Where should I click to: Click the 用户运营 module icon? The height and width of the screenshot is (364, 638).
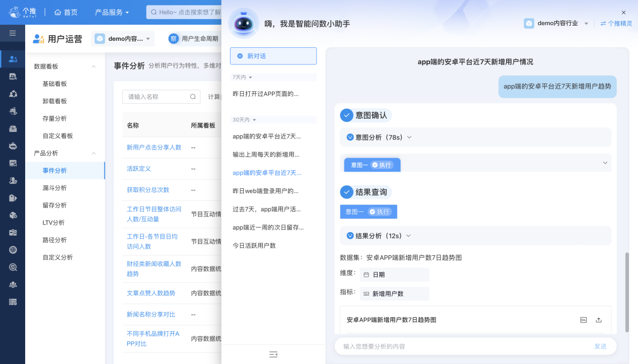pyautogui.click(x=38, y=39)
